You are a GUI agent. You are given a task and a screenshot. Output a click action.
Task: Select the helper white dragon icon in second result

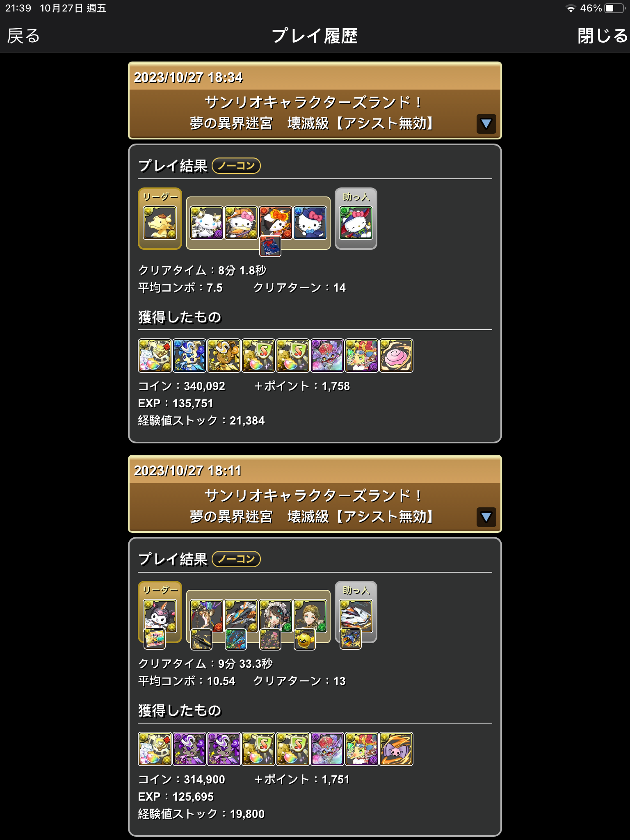coord(356,616)
